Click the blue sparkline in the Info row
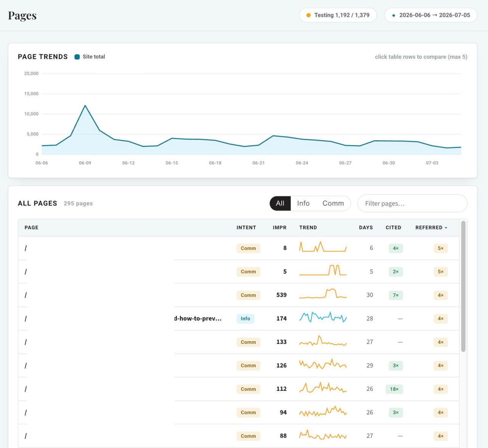 [323, 317]
